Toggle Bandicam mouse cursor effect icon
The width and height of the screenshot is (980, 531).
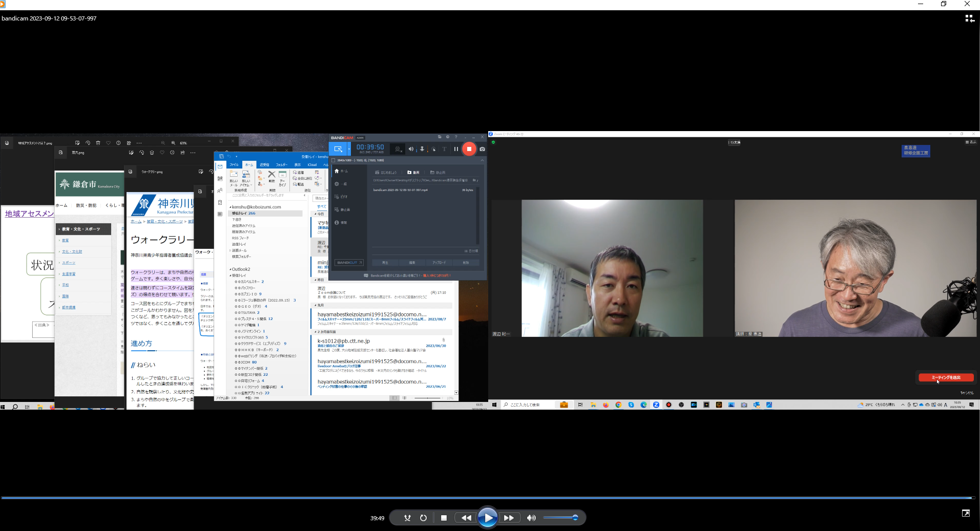tap(433, 149)
